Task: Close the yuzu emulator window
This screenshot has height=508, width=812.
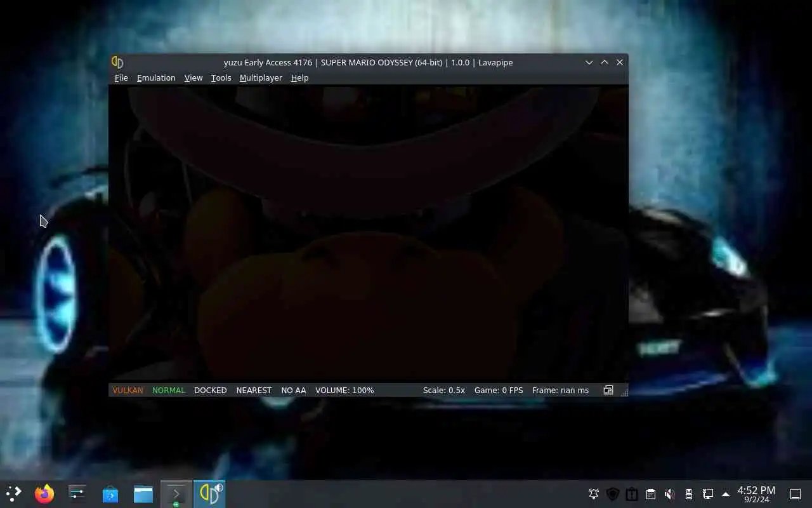Action: coord(620,62)
